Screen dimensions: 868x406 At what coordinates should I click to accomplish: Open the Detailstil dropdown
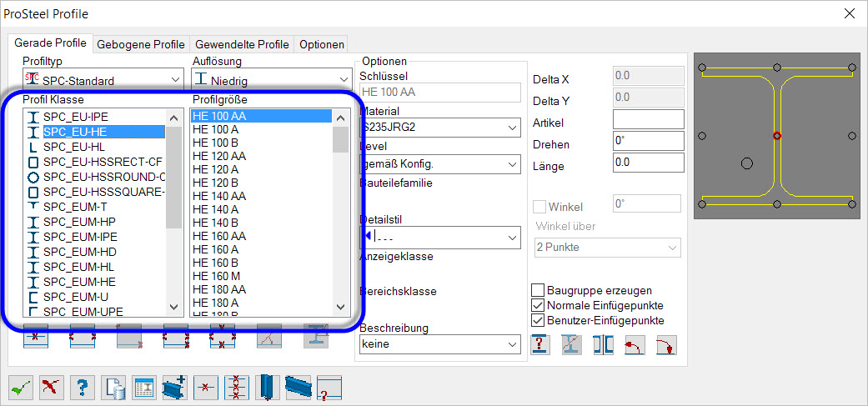click(x=440, y=238)
